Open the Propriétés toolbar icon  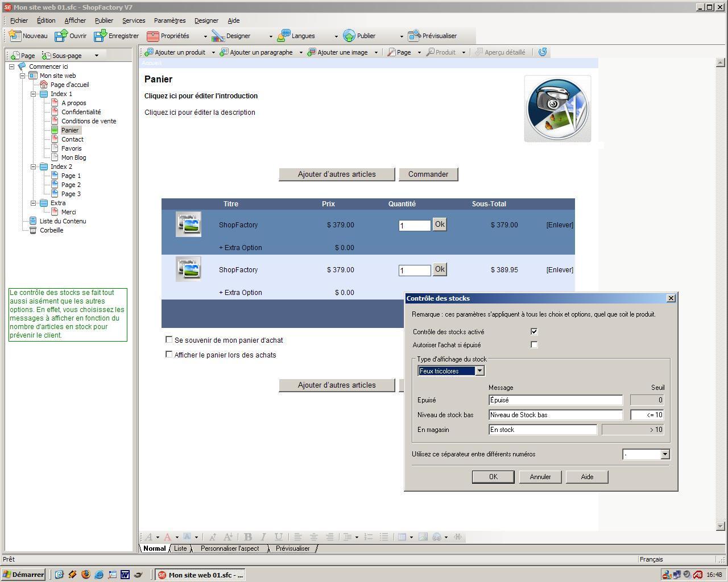pyautogui.click(x=152, y=36)
